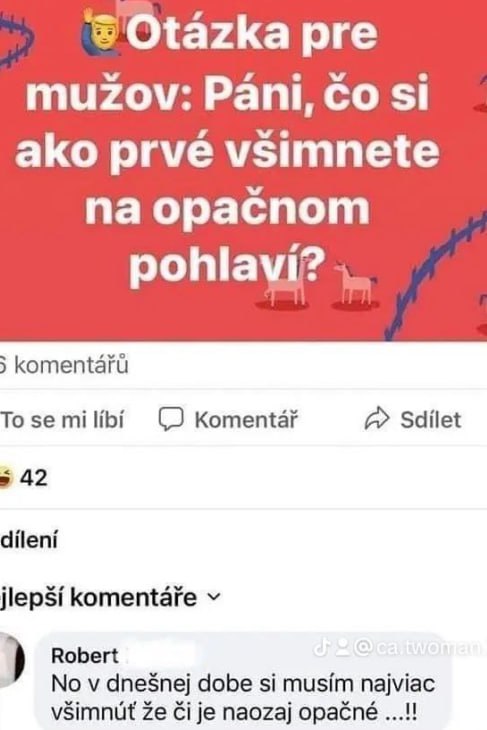Image resolution: width=487 pixels, height=730 pixels.
Task: Click the TikTok watermark's profile icon
Action: (343, 648)
